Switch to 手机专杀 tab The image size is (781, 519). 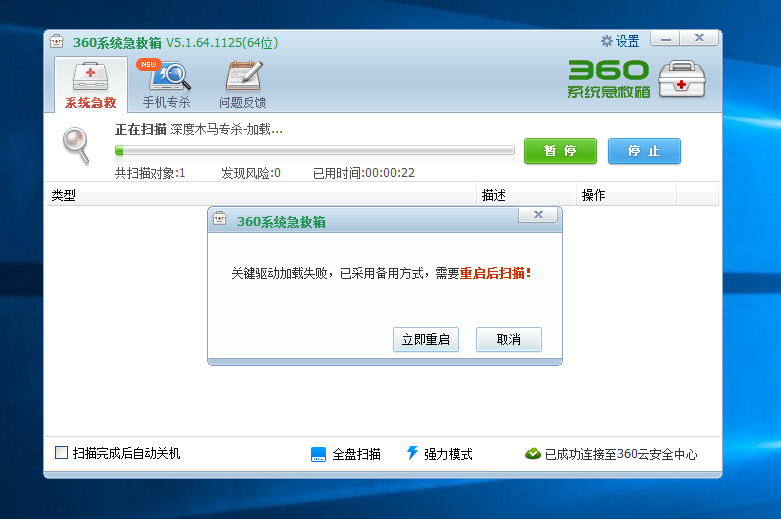pos(166,85)
